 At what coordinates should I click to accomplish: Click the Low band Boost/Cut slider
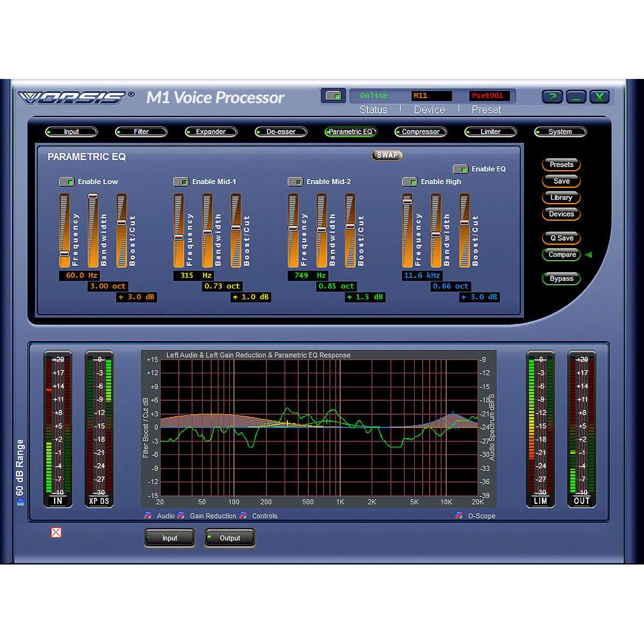pyautogui.click(x=121, y=230)
